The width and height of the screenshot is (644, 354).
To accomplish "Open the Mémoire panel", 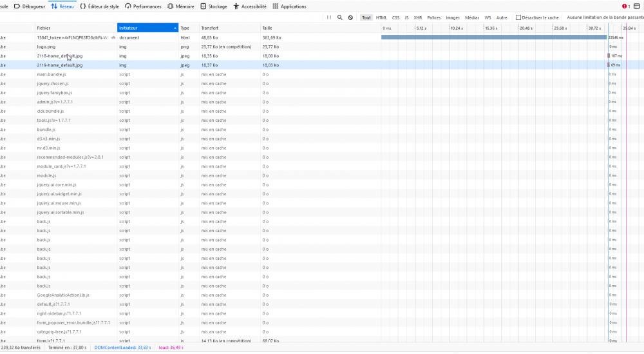I will [x=181, y=6].
